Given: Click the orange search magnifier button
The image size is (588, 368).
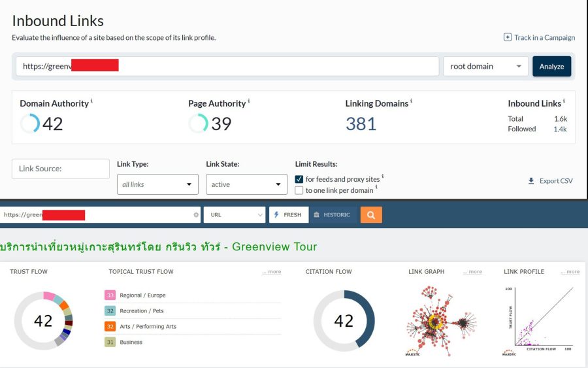Looking at the screenshot, I should [x=371, y=215].
